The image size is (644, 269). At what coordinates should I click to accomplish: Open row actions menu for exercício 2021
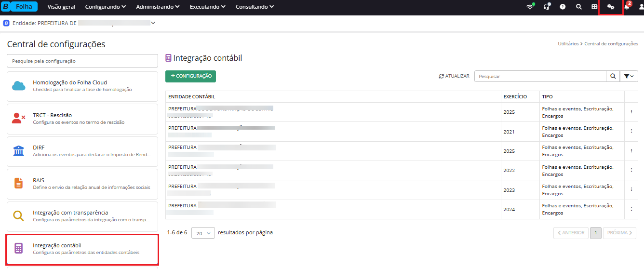coord(631,132)
